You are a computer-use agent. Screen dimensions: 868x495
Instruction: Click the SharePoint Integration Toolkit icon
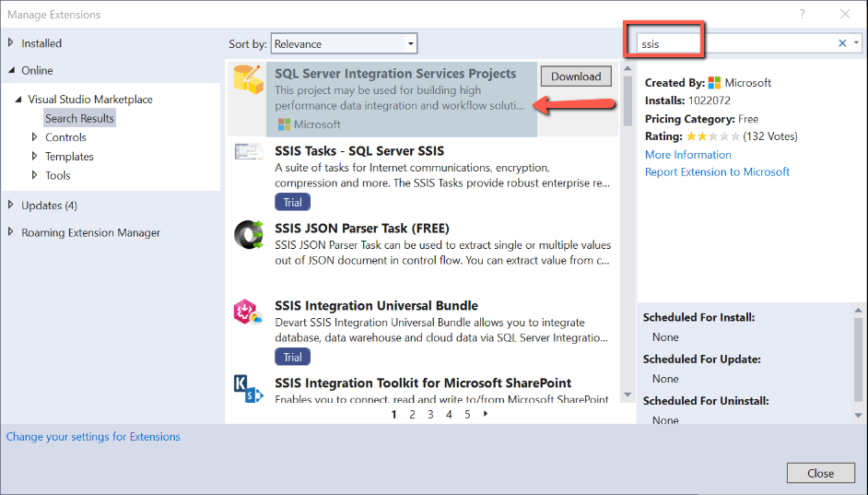tap(249, 389)
